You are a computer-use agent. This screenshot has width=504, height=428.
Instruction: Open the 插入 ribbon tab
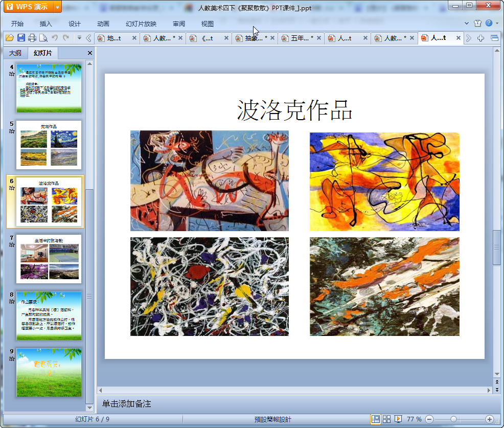pos(45,24)
